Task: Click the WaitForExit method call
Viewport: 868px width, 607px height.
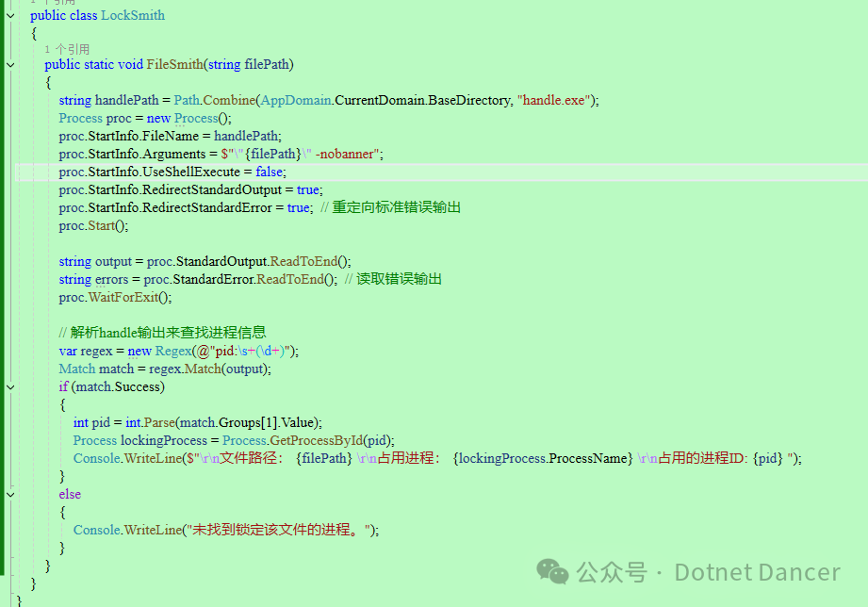Action: (x=123, y=297)
